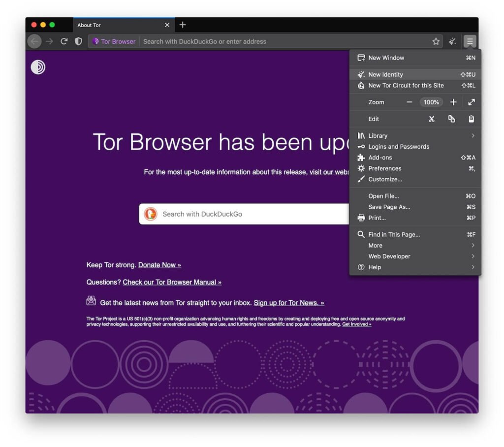Click the Tor onion icon in address bar

pyautogui.click(x=95, y=41)
